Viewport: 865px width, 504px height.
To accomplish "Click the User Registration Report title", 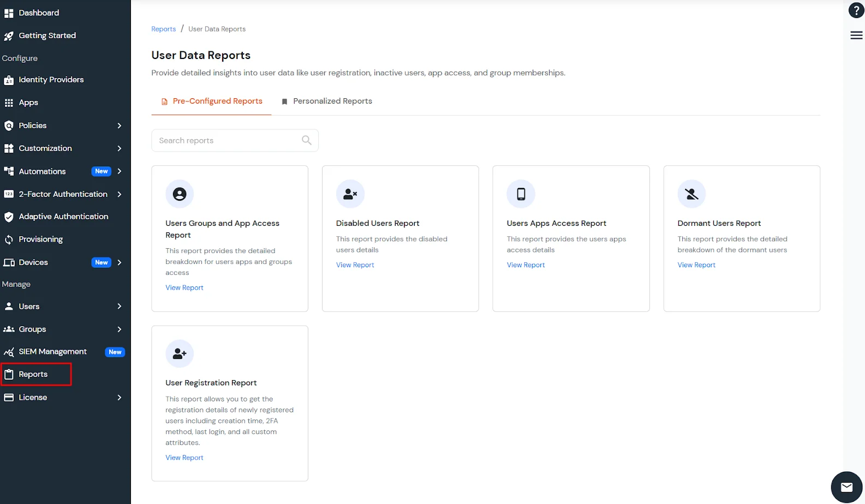I will click(211, 383).
